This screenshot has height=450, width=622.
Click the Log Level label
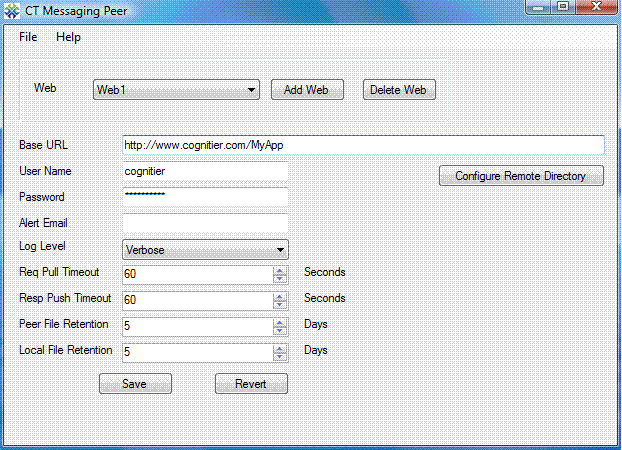coord(42,246)
